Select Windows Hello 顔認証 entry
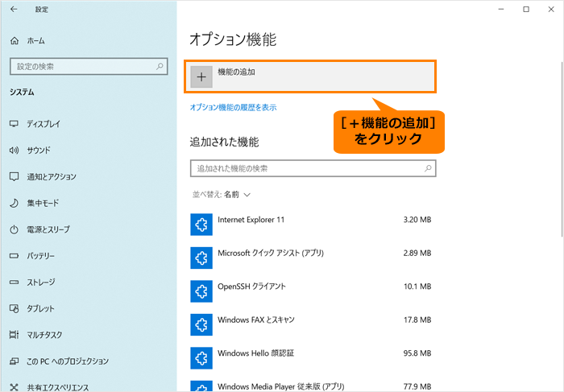 point(311,358)
